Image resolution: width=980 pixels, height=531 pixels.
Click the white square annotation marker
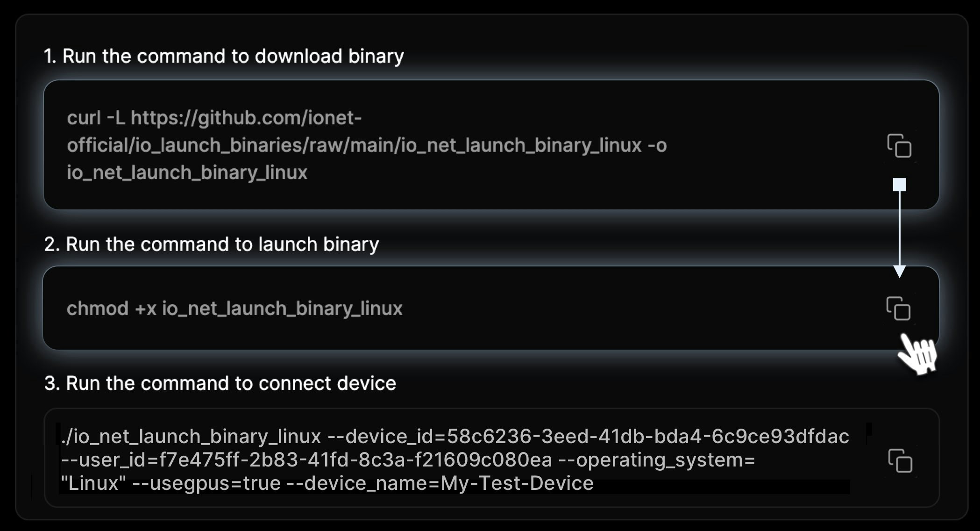(x=900, y=185)
